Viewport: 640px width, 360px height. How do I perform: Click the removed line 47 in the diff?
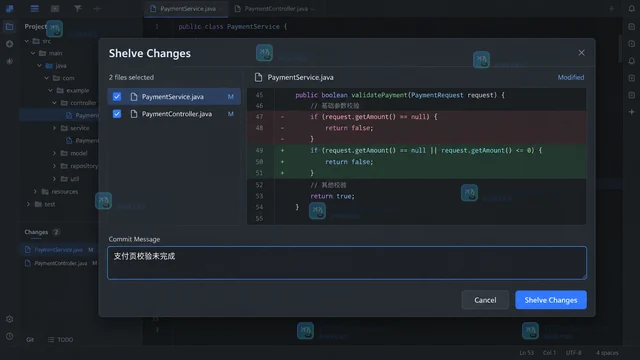[x=417, y=117]
